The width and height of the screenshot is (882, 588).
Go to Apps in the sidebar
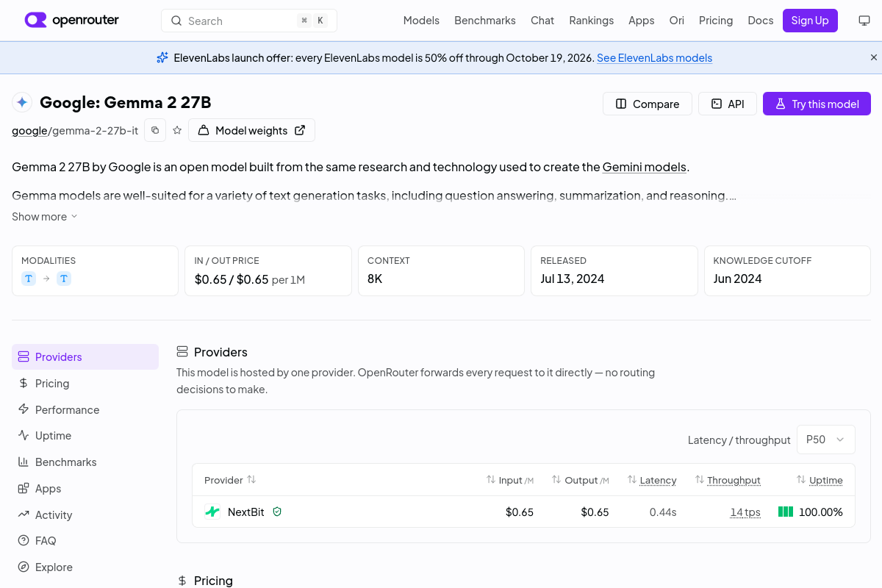coord(85,488)
